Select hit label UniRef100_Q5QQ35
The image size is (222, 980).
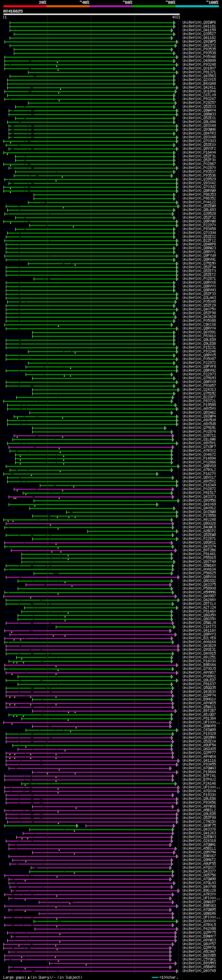(199, 687)
